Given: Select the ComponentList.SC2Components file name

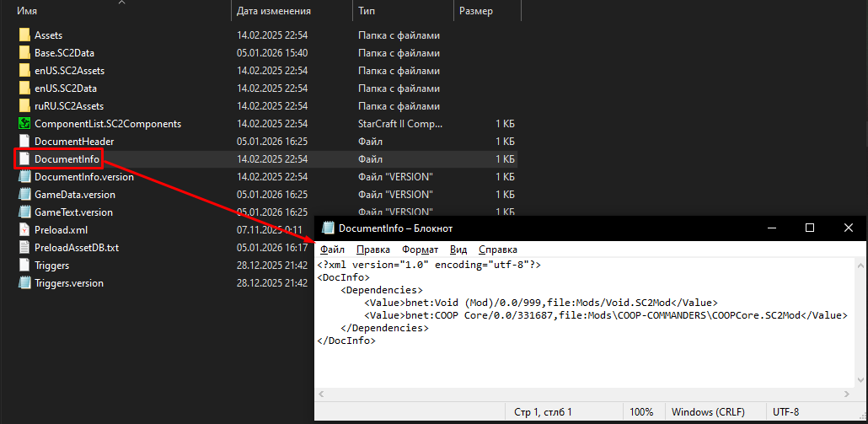Looking at the screenshot, I should pos(108,124).
